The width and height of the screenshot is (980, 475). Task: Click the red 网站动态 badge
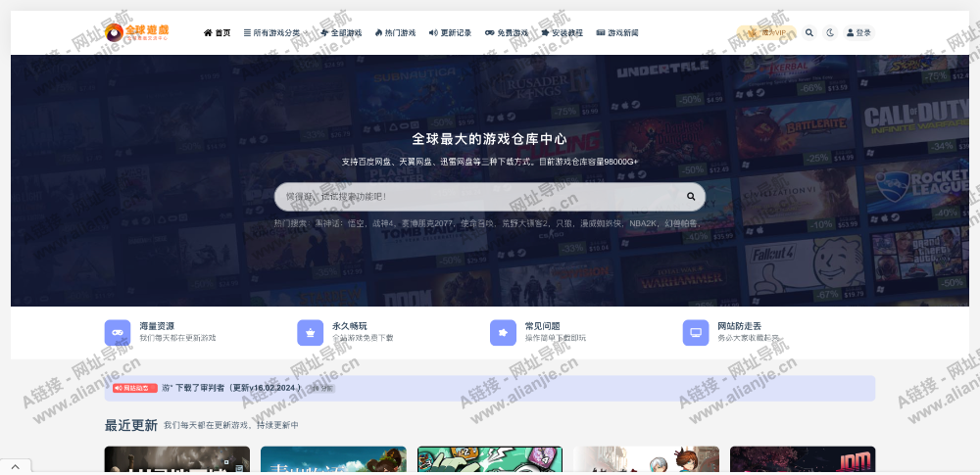pos(135,388)
